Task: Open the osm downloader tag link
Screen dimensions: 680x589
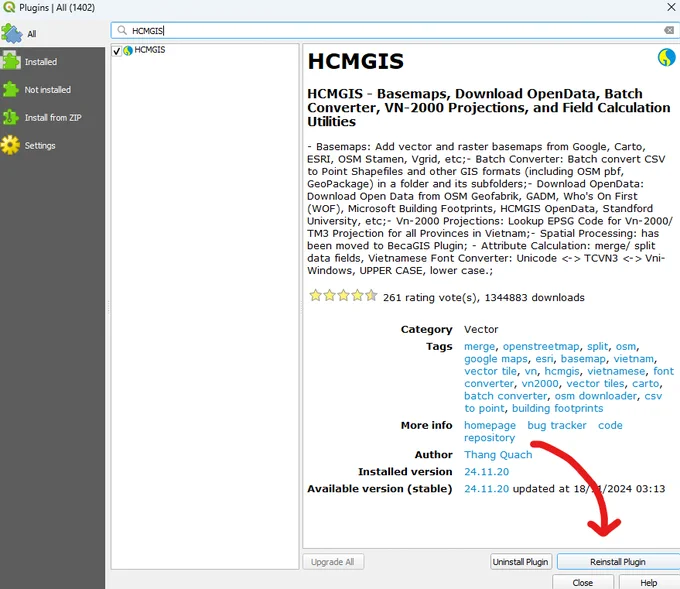Action: 596,396
